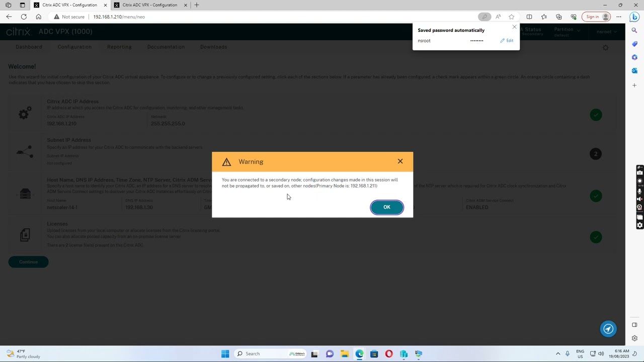The height and width of the screenshot is (362, 644).
Task: Close the second Citrix ADC tab
Action: click(x=185, y=5)
